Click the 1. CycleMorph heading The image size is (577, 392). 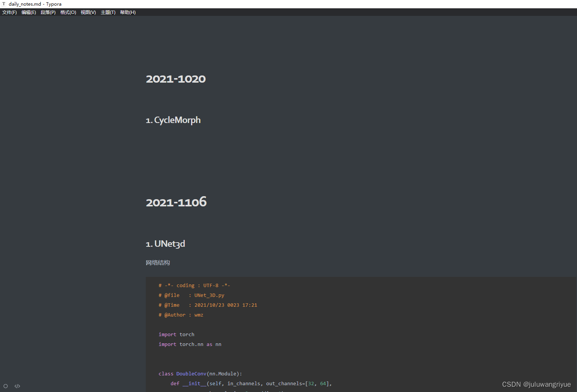coord(173,120)
